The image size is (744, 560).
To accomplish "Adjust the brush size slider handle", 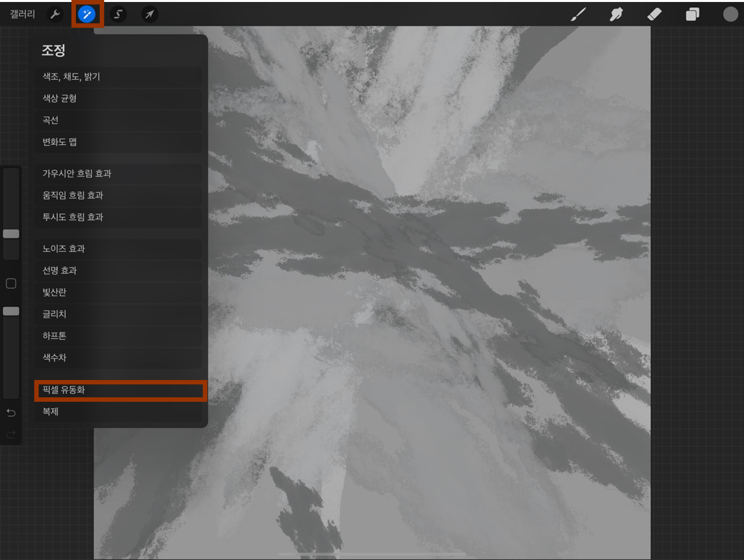I will pyautogui.click(x=11, y=234).
